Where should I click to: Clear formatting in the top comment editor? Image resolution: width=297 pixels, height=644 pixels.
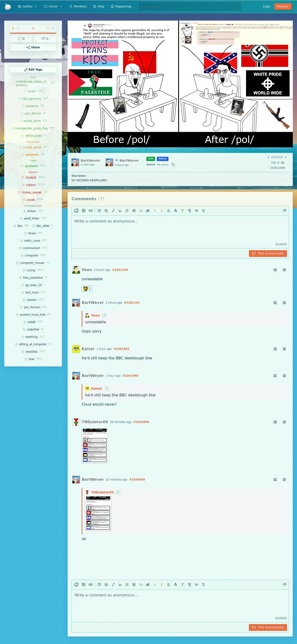[204, 211]
